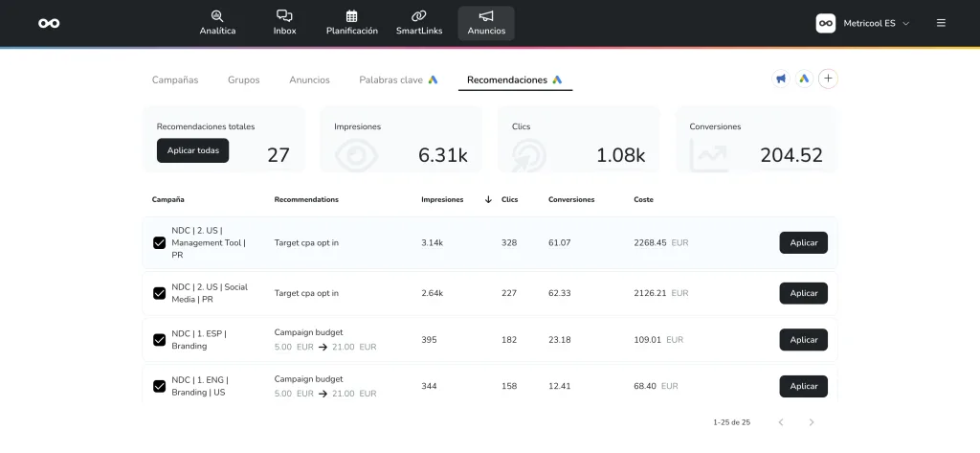Uncheck the NDC US Social Media campaign
980x453 pixels.
click(160, 293)
